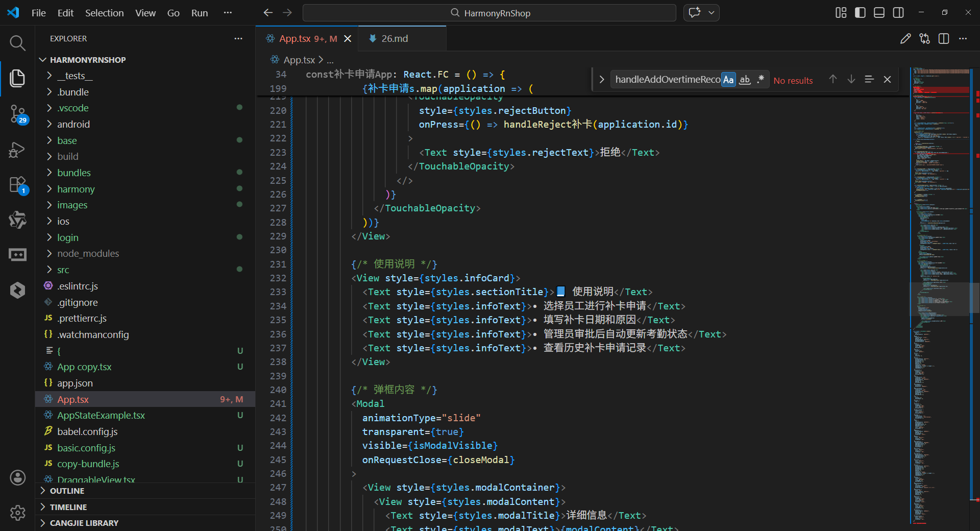
Task: Toggle Match Whole Word in find widget
Action: (x=745, y=79)
